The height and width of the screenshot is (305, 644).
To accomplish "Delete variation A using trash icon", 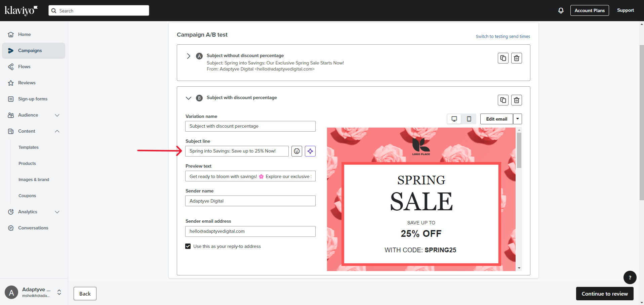I will (517, 58).
